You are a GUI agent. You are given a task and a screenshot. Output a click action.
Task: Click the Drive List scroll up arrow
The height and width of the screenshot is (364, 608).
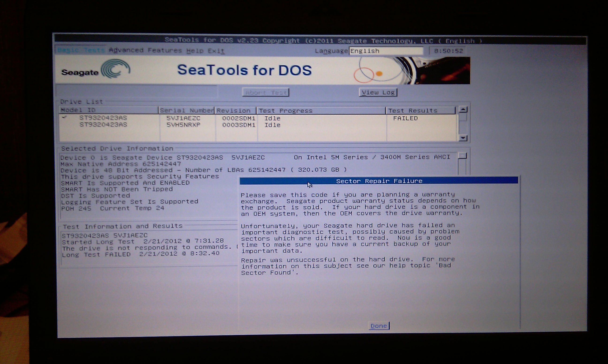pyautogui.click(x=463, y=110)
